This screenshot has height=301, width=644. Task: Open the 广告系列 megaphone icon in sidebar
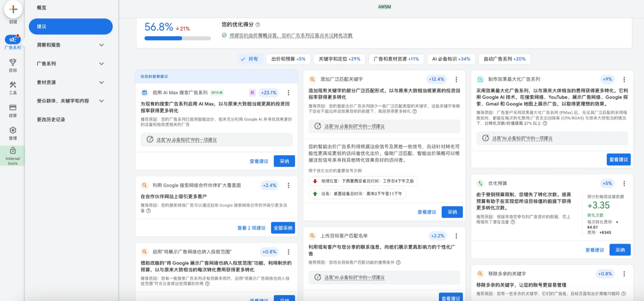coord(13,39)
